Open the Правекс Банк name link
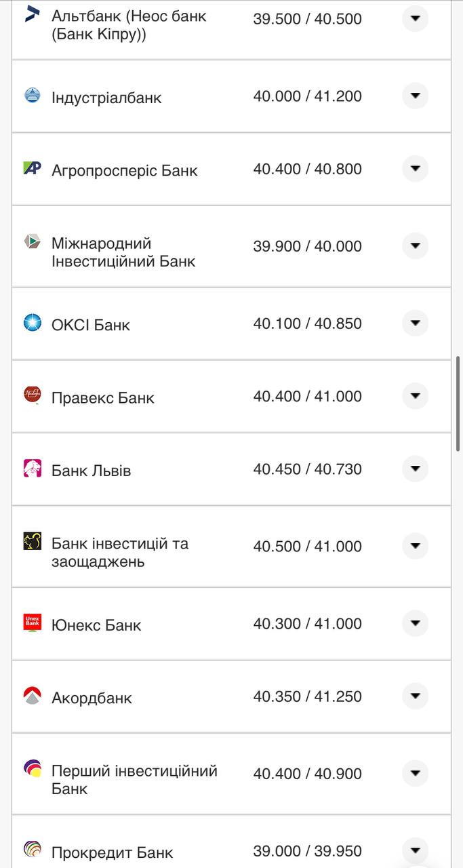This screenshot has width=463, height=868. (103, 398)
